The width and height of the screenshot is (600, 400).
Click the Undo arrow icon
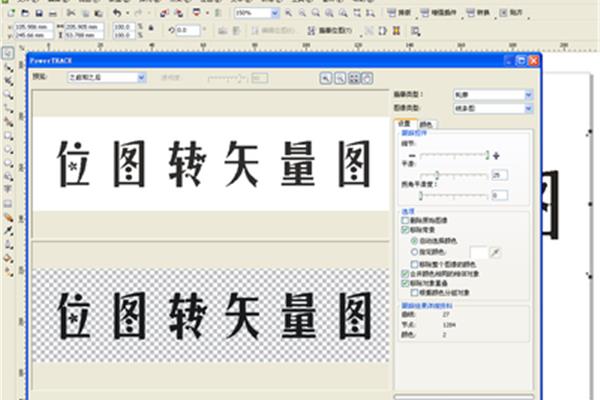117,13
